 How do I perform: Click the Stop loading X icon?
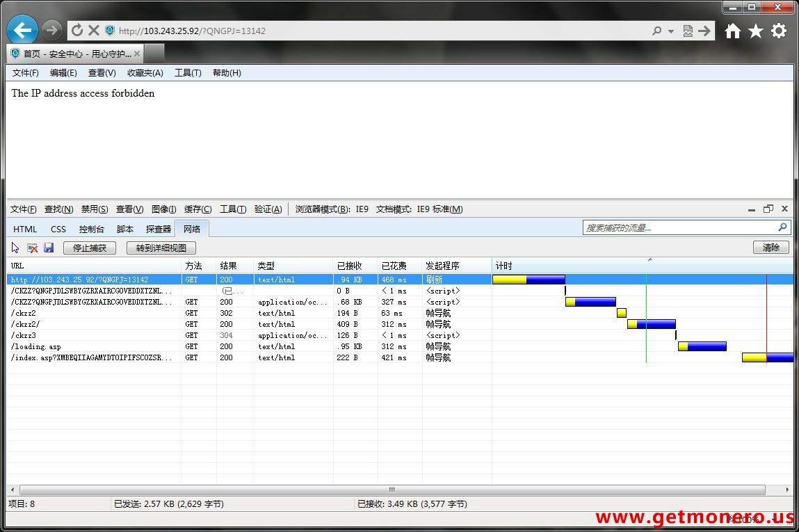coord(93,31)
